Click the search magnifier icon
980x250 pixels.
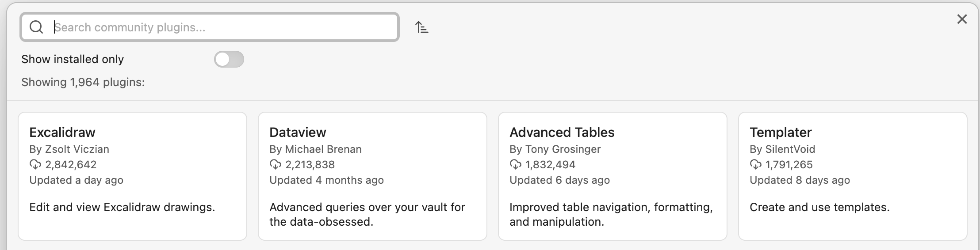click(36, 27)
